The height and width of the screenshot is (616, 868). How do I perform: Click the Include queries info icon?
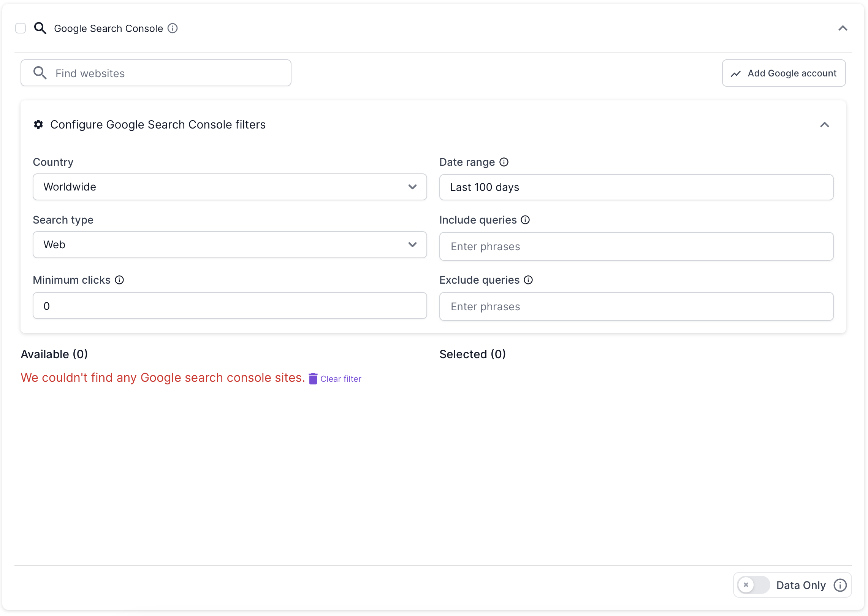click(525, 220)
